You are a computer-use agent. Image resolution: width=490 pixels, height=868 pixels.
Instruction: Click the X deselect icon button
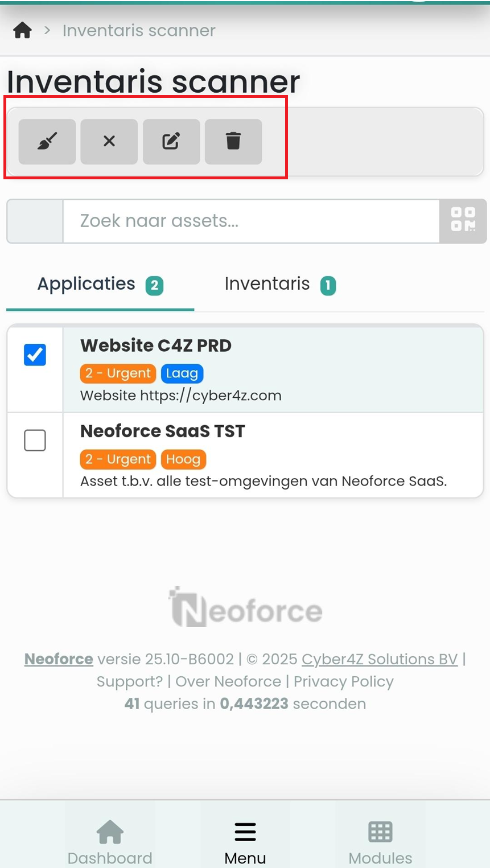(109, 141)
